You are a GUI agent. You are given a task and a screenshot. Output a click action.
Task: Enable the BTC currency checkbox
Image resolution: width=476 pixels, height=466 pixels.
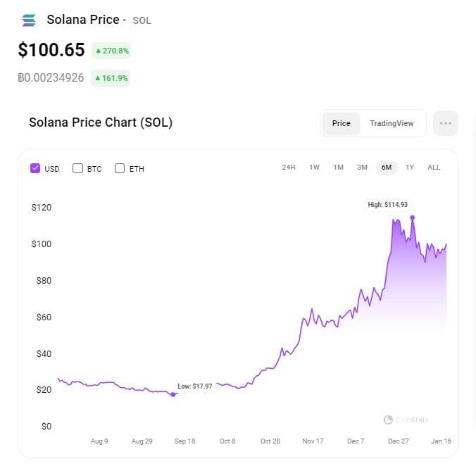[78, 168]
